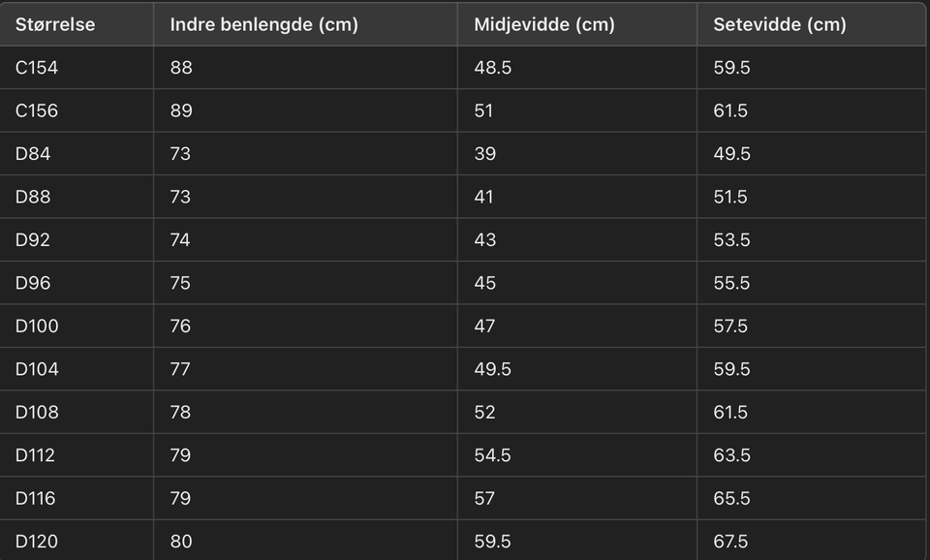Click waist value 48.5 in C154 row
Screen dimensions: 930x560
tap(492, 68)
